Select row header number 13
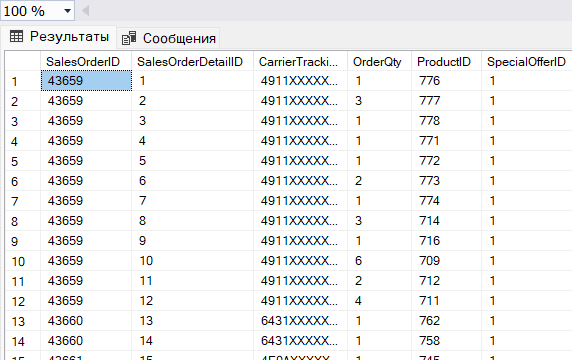Image resolution: width=572 pixels, height=360 pixels. point(23,321)
